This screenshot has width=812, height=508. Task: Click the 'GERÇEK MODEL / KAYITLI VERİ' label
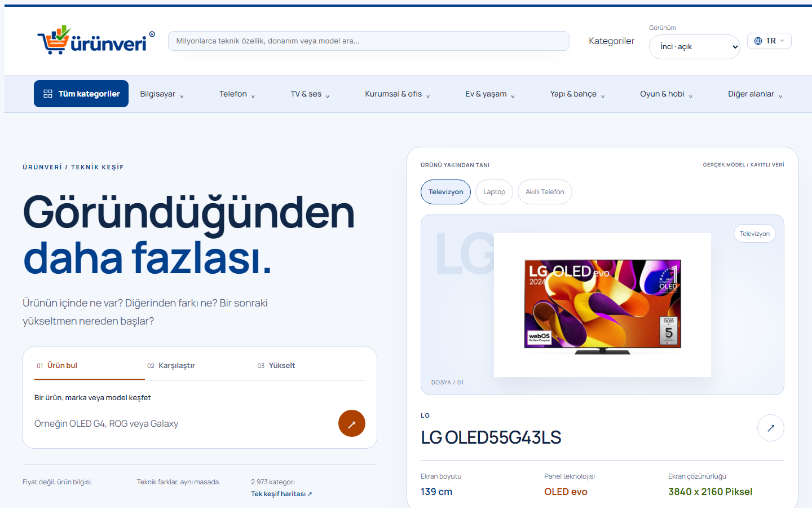pos(743,165)
